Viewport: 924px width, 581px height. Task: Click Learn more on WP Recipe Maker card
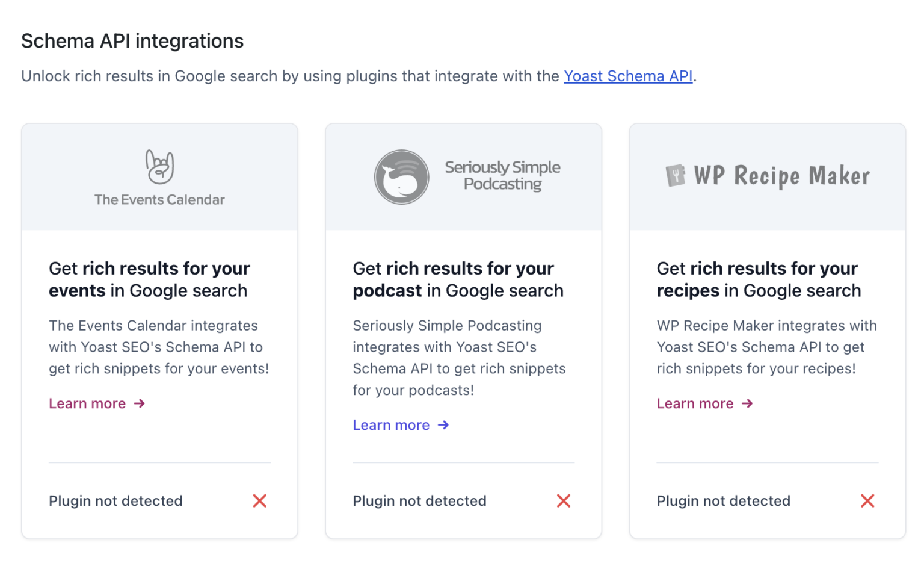[x=695, y=403]
